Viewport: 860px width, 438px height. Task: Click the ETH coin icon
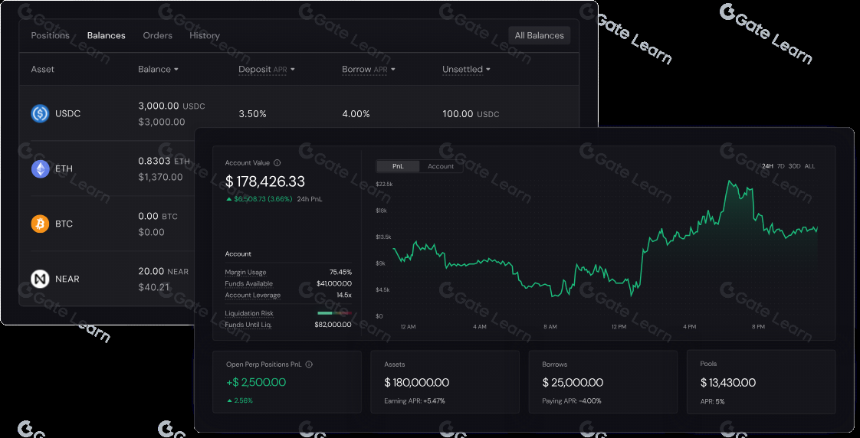point(40,169)
